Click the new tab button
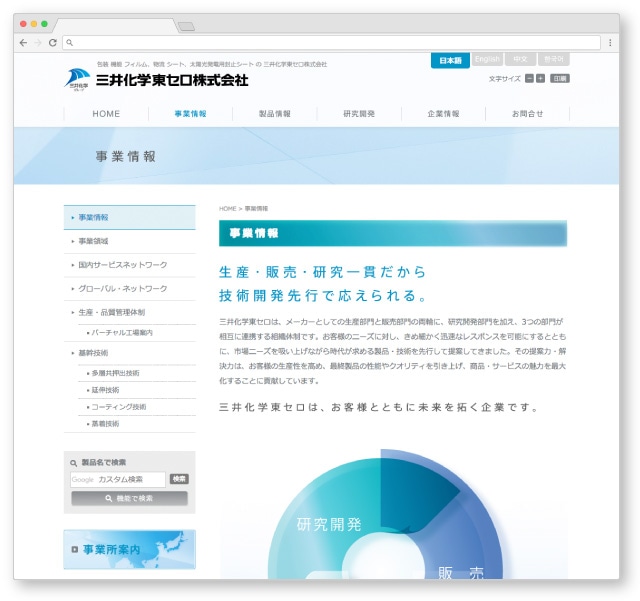The width and height of the screenshot is (640, 601). (x=187, y=27)
